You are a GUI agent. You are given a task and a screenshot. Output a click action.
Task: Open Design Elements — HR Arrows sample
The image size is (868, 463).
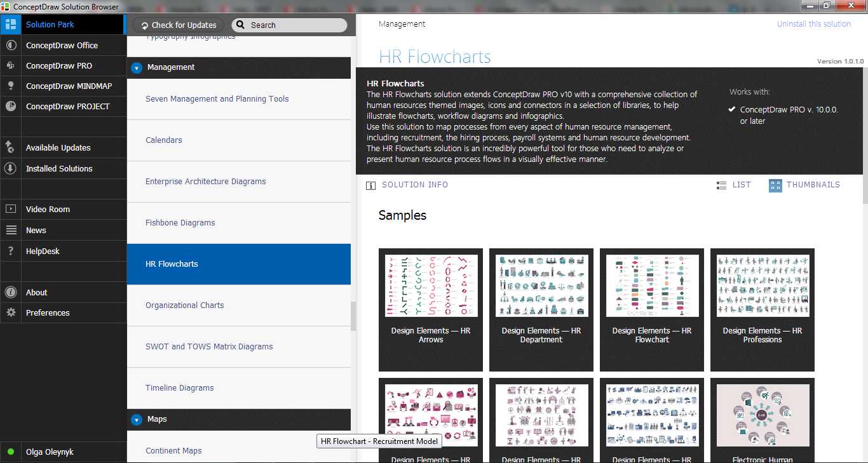point(431,310)
